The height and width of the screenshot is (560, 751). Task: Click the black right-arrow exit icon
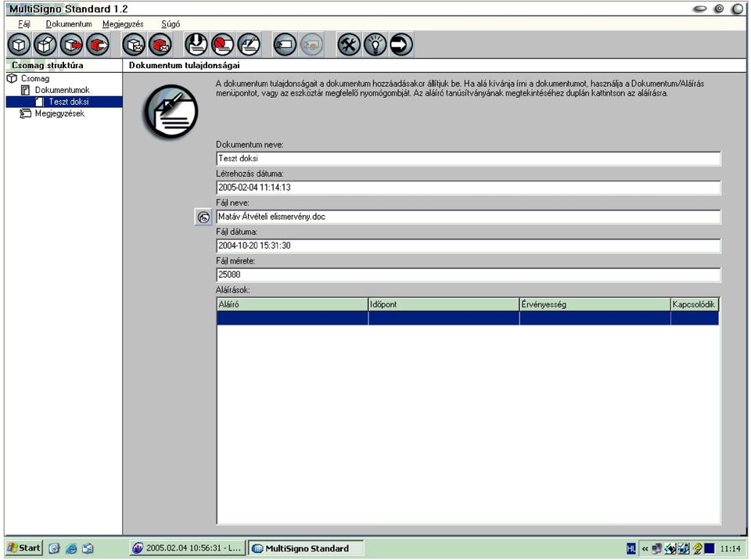401,45
